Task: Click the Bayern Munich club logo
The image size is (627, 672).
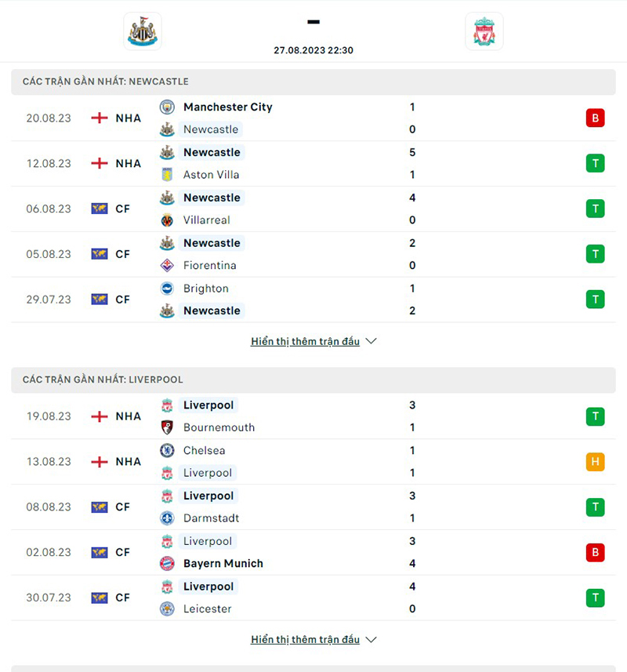Action: tap(167, 564)
